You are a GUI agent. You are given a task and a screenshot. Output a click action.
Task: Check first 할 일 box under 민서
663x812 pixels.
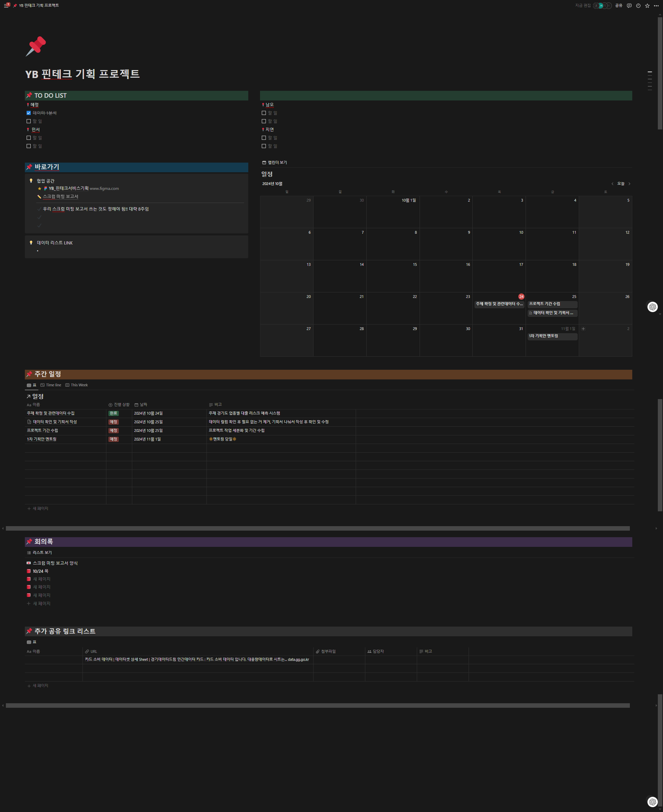(29, 138)
